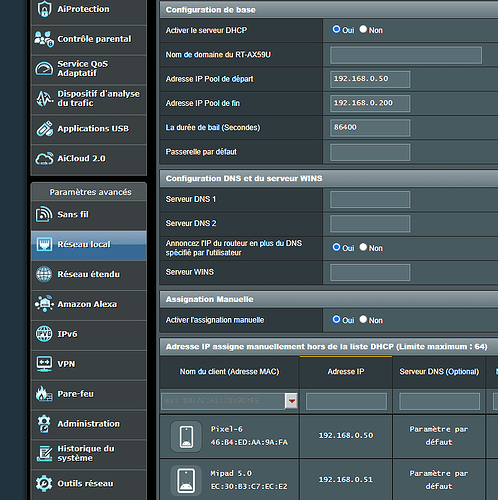This screenshot has height=500, width=498.
Task: Click the Contrôle parental icon
Action: [x=44, y=39]
